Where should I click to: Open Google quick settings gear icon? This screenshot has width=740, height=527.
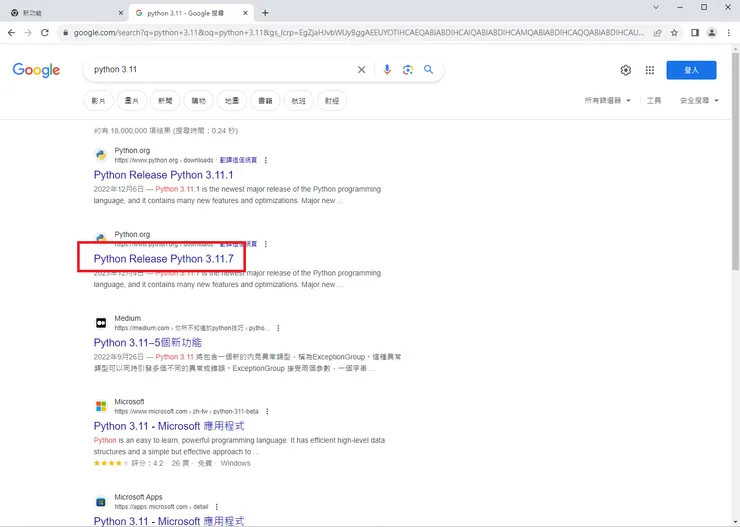[x=626, y=70]
